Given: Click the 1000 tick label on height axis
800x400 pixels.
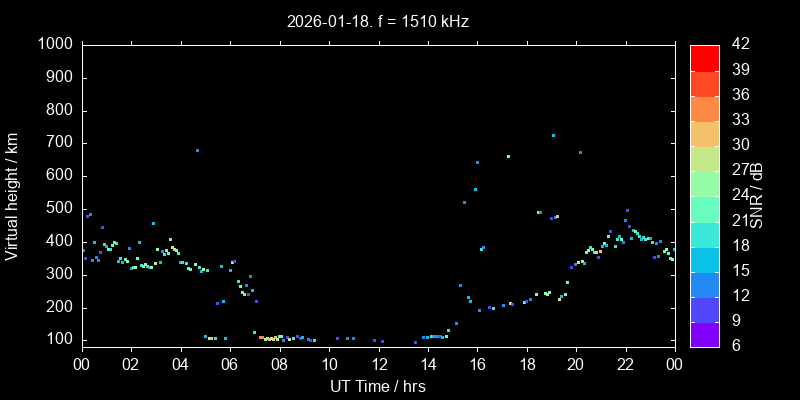Looking at the screenshot, I should (54, 45).
